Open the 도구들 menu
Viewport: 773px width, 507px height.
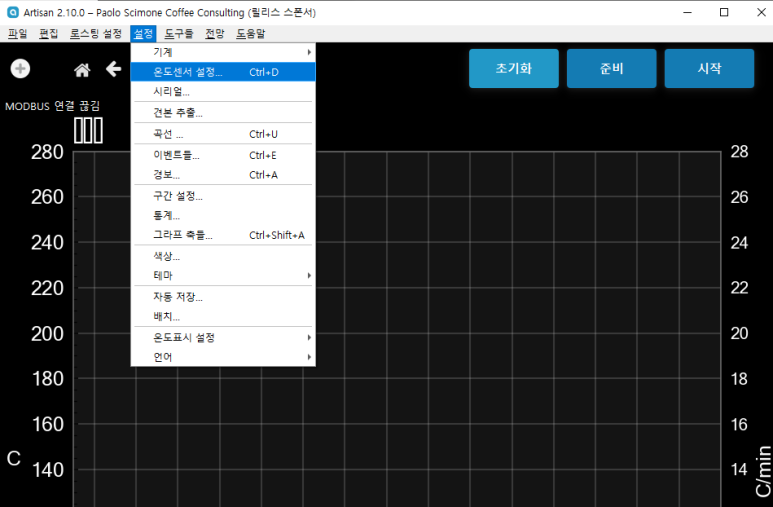[178, 34]
